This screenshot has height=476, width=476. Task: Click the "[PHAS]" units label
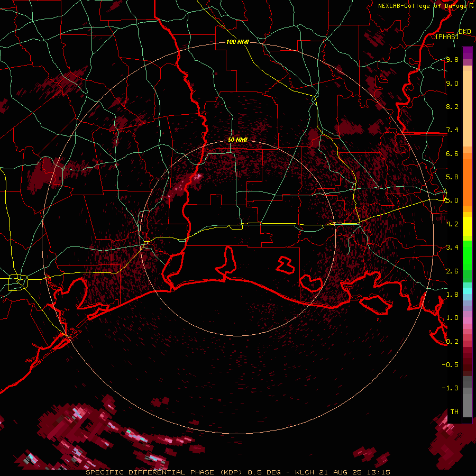[x=447, y=36]
